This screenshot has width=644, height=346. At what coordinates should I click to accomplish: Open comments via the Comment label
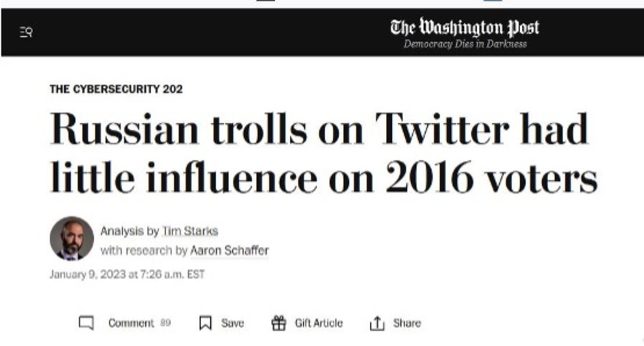[x=131, y=323]
